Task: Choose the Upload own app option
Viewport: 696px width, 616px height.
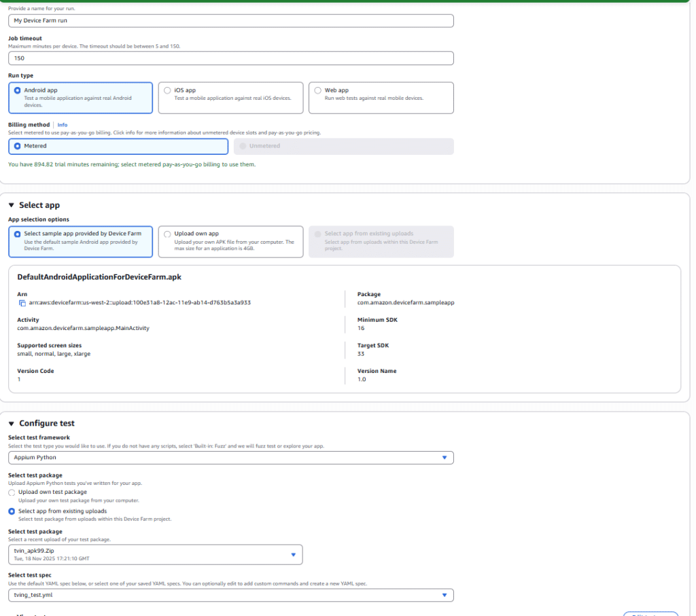Action: click(168, 234)
